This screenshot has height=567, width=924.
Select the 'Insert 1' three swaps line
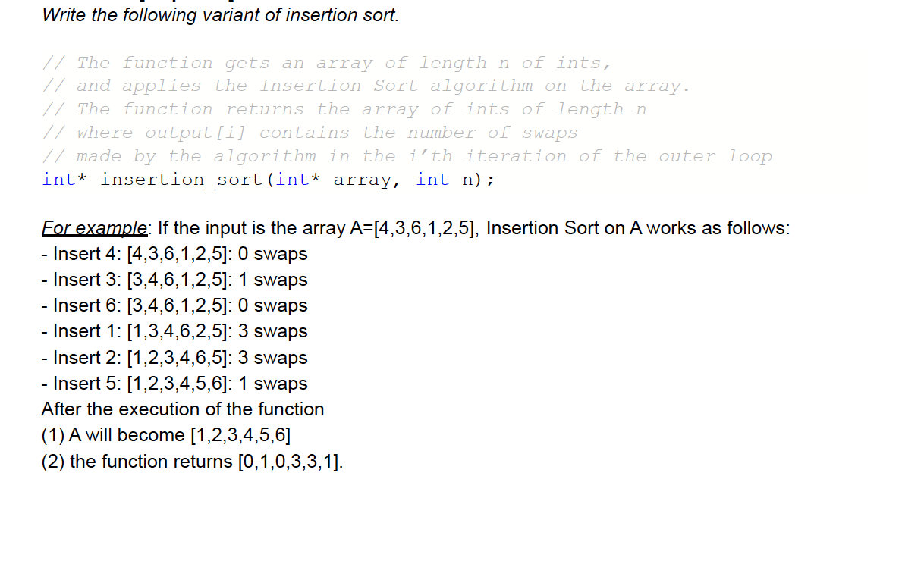click(x=174, y=331)
